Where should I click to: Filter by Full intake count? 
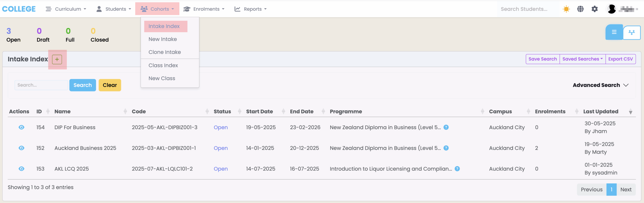coord(70,35)
